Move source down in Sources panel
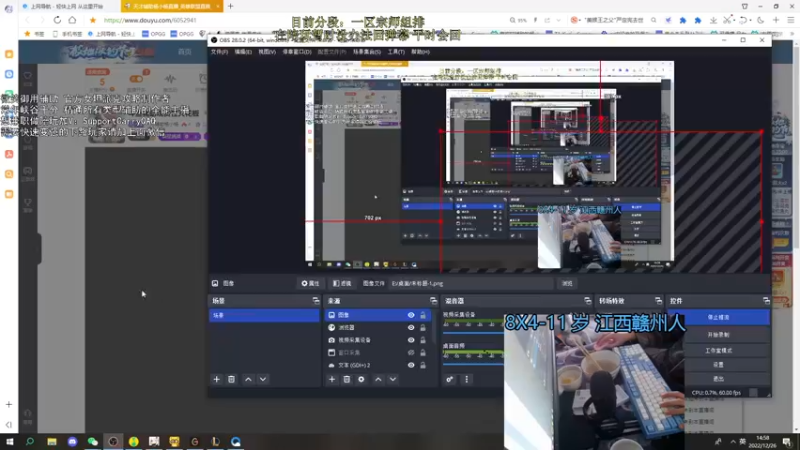This screenshot has height=450, width=800. pyautogui.click(x=393, y=380)
